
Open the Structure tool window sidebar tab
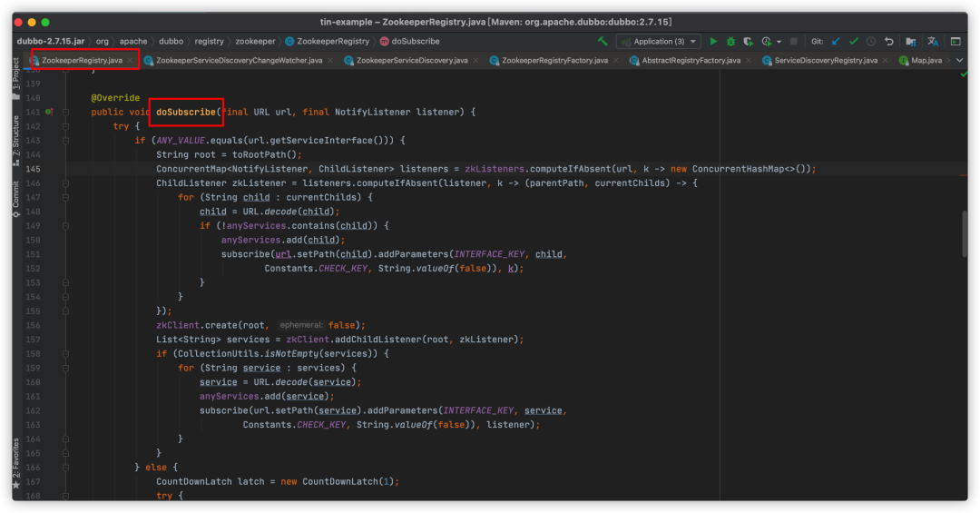coord(16,141)
